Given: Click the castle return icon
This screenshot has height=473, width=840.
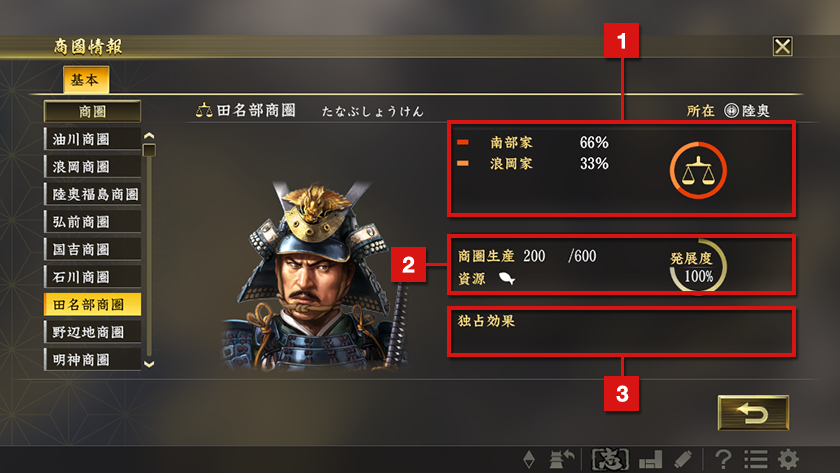Looking at the screenshot, I should [562, 459].
